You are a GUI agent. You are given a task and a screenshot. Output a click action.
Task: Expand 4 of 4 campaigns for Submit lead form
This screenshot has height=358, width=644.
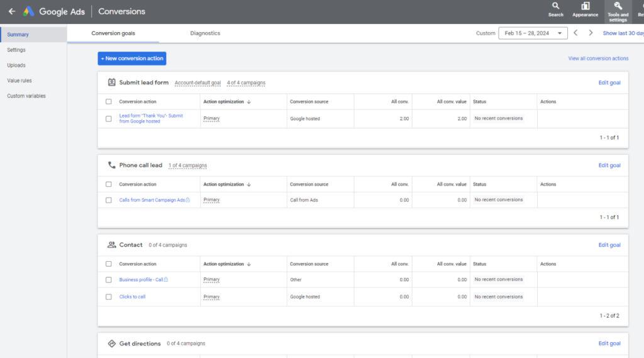pos(246,82)
